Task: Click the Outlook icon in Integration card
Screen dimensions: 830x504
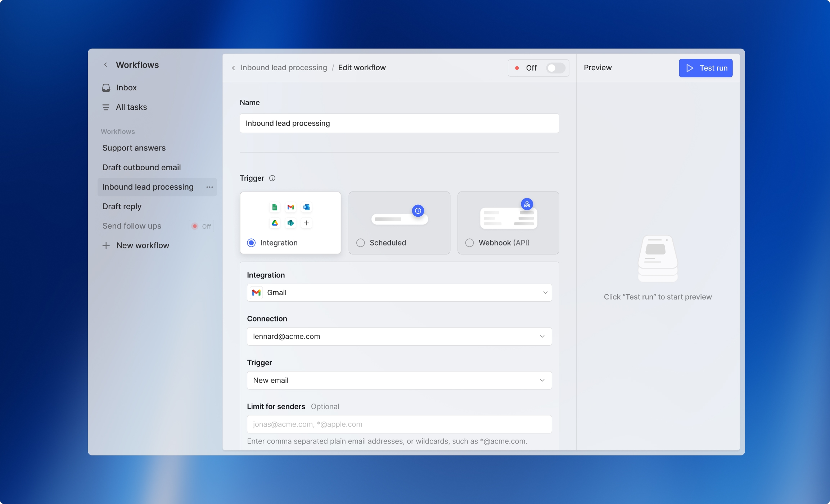Action: point(306,207)
